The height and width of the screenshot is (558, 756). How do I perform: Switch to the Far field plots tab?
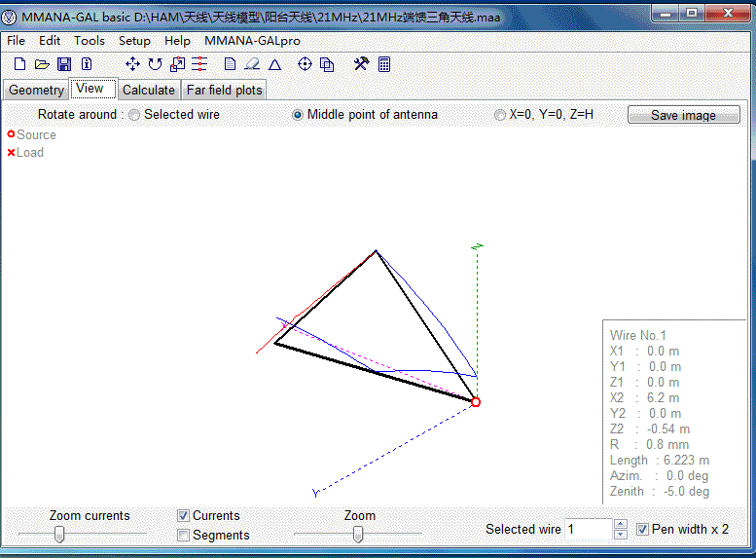tap(224, 90)
